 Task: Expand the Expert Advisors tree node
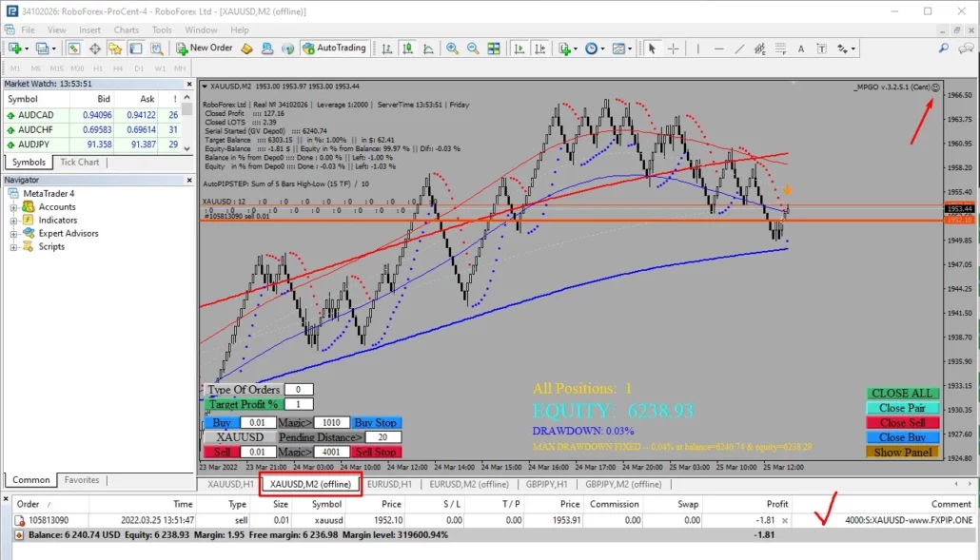click(x=13, y=234)
